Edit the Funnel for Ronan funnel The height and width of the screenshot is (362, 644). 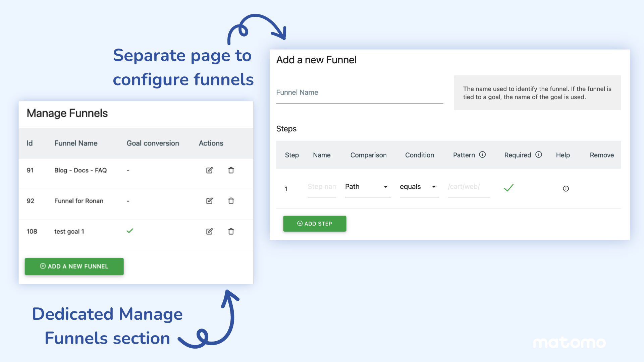pos(209,201)
